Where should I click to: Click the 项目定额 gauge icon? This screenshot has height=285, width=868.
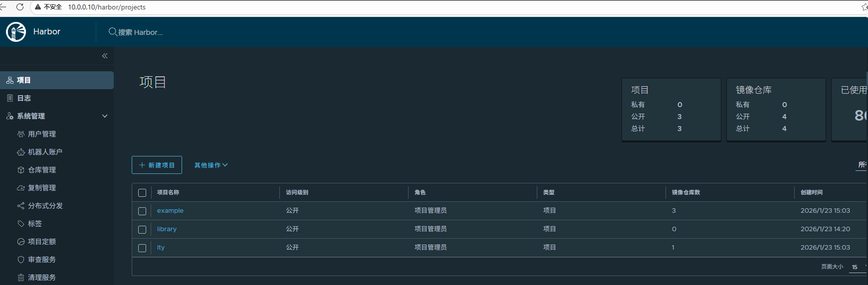pyautogui.click(x=21, y=242)
